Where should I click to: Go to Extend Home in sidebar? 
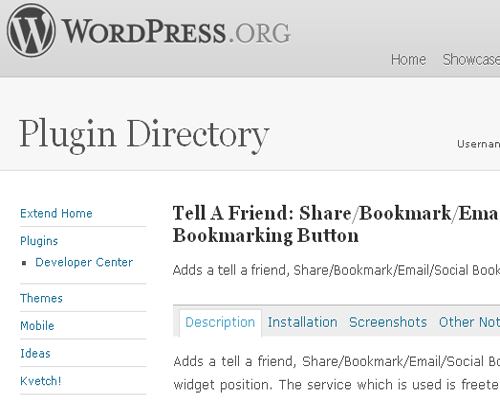pyautogui.click(x=56, y=213)
